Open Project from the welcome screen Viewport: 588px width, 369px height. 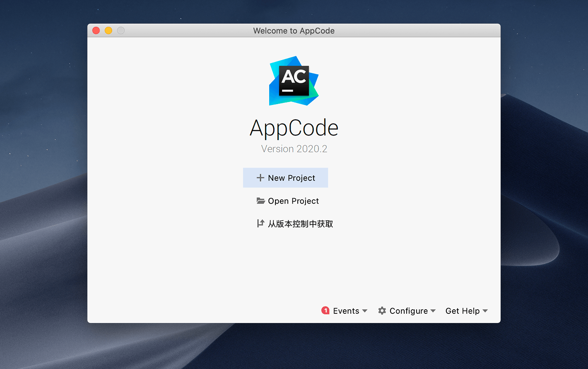tap(287, 201)
